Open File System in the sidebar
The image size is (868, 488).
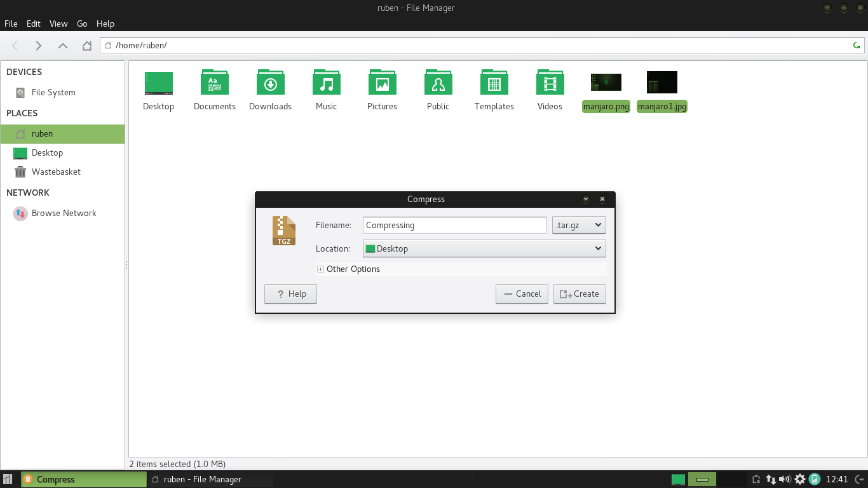click(62, 92)
